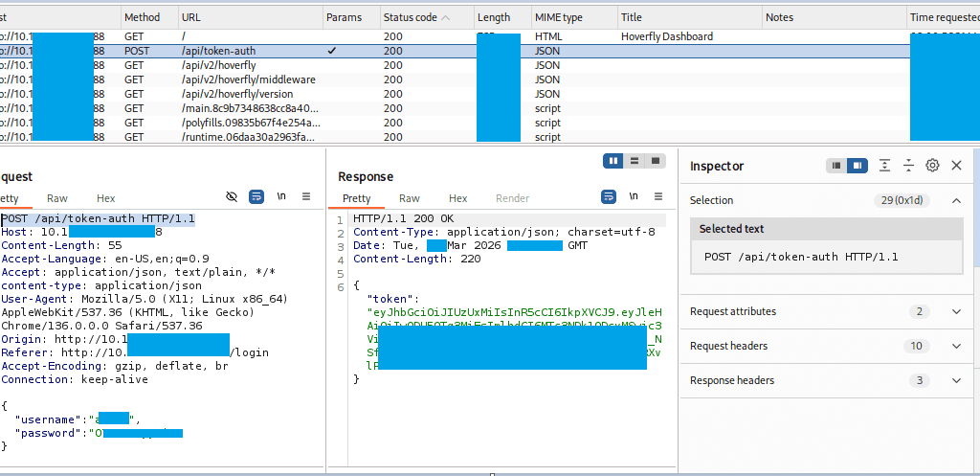Switch to Hex tab in Response panel

point(458,198)
